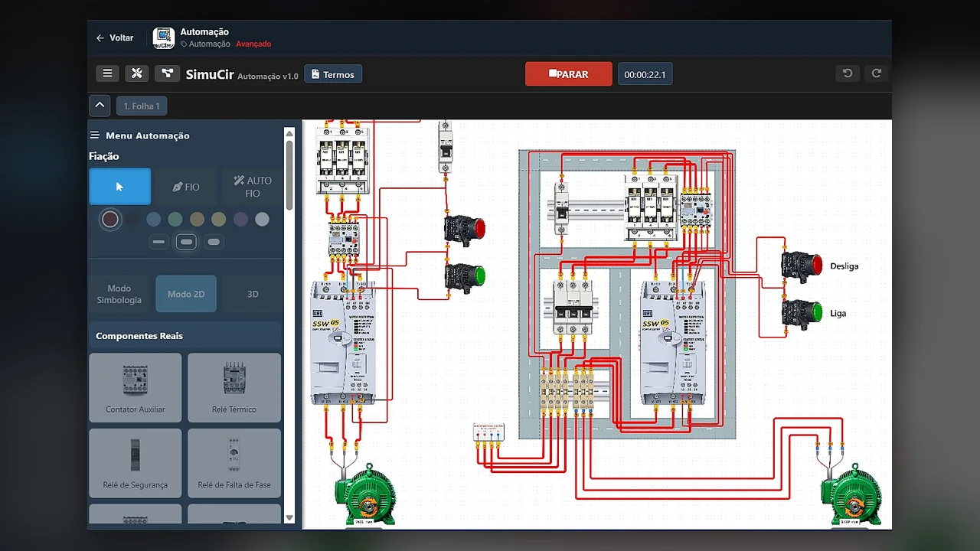The width and height of the screenshot is (980, 551).
Task: Open the 1. Folha 1 sheet tab
Action: 142,106
